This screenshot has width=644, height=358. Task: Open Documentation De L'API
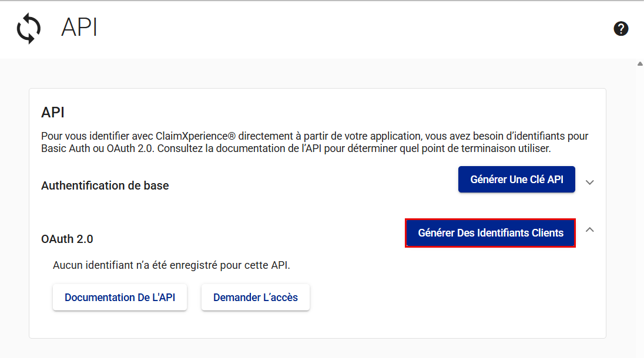click(x=120, y=298)
